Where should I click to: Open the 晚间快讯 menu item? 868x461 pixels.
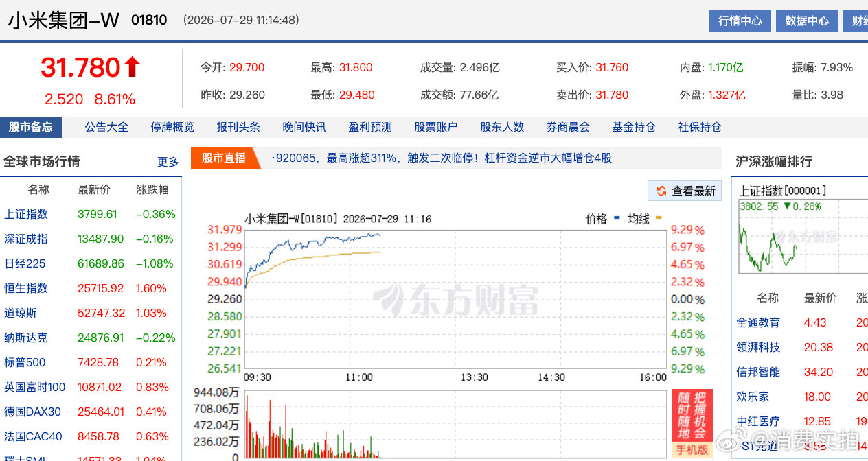click(304, 127)
